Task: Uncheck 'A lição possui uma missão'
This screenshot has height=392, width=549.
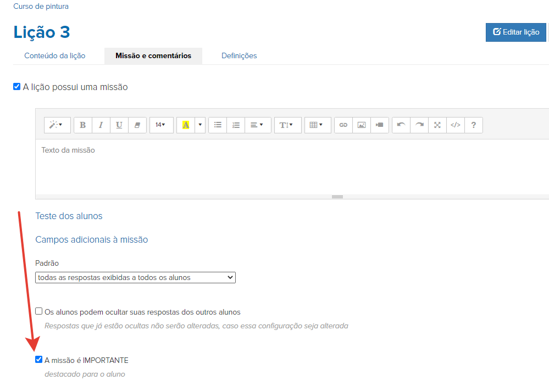Action: pos(17,87)
